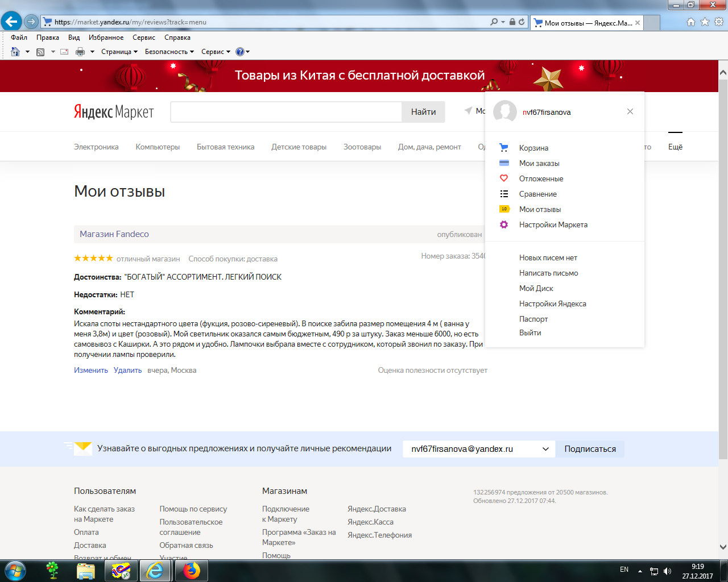The width and height of the screenshot is (728, 582).
Task: Click the Подписаться button
Action: point(590,449)
